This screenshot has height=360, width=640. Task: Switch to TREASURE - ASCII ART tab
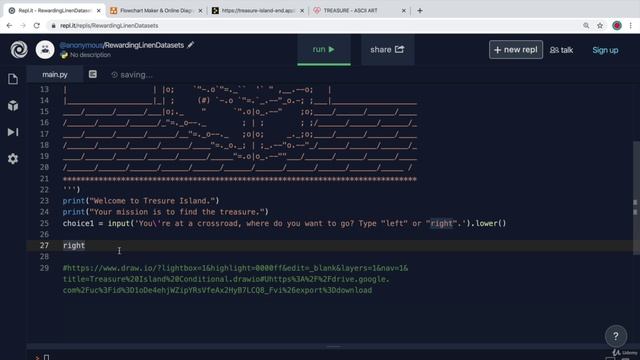pos(360,11)
